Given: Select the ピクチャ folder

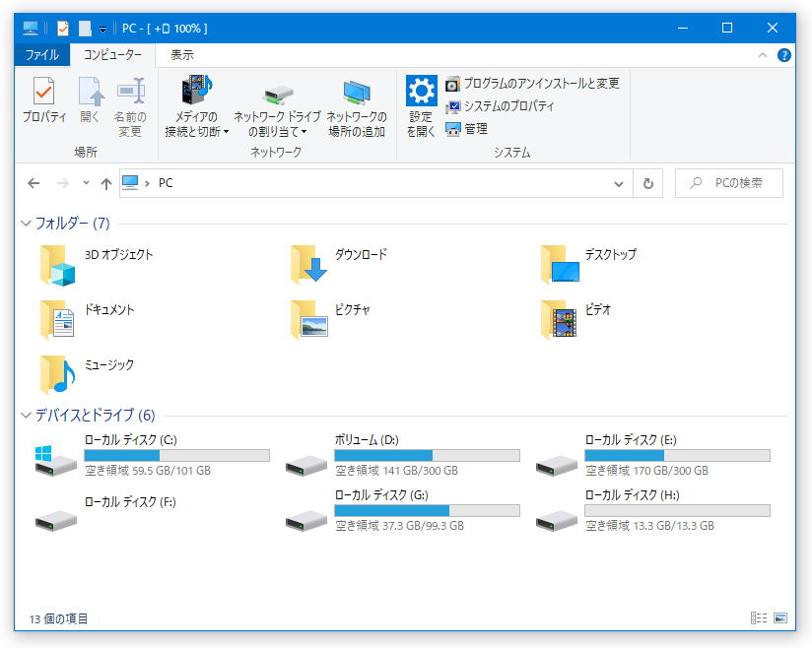Looking at the screenshot, I should tap(331, 320).
